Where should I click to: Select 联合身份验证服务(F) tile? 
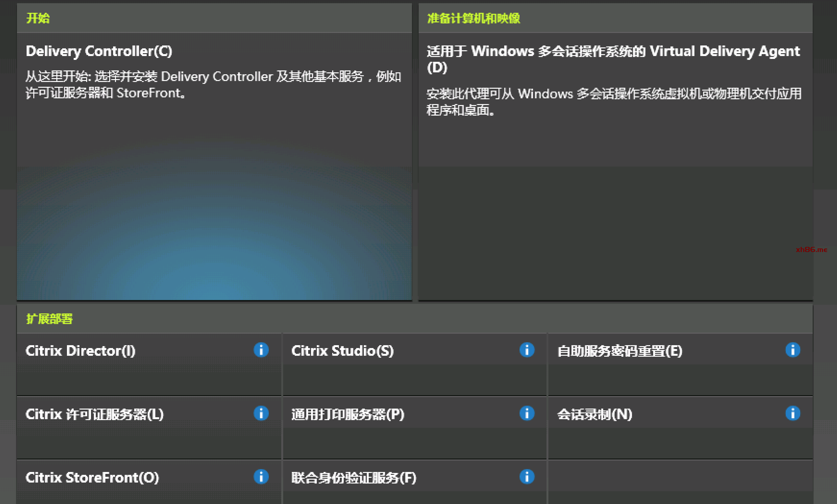coord(354,478)
